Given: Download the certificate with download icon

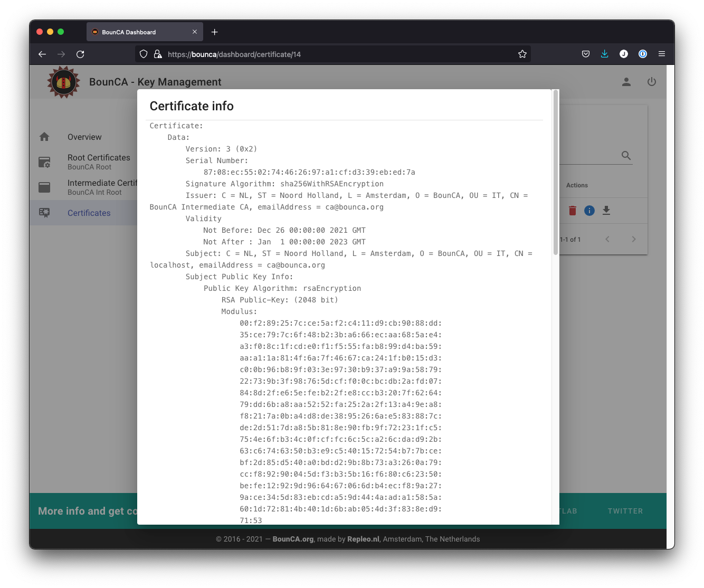Looking at the screenshot, I should (606, 211).
